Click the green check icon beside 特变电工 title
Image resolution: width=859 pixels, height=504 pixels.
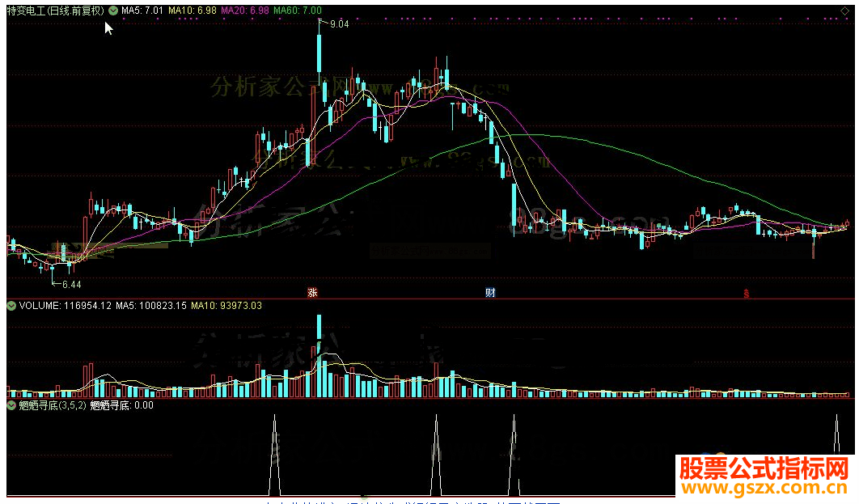coord(113,11)
